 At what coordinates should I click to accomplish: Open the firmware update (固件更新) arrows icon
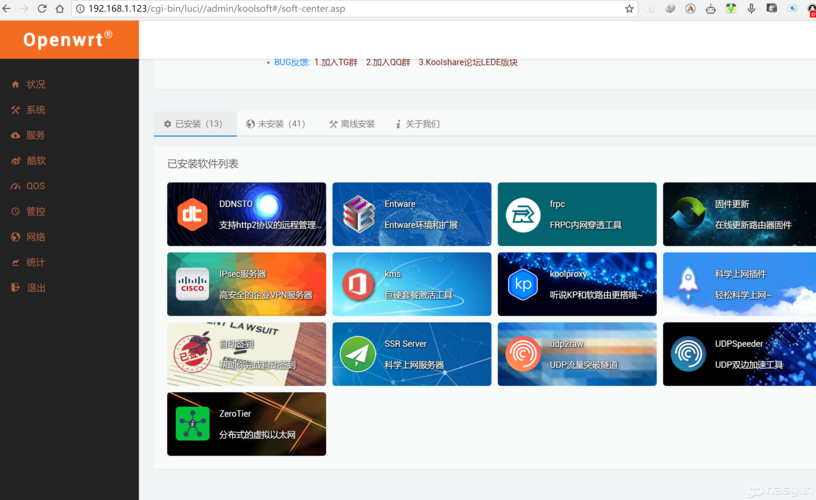688,213
